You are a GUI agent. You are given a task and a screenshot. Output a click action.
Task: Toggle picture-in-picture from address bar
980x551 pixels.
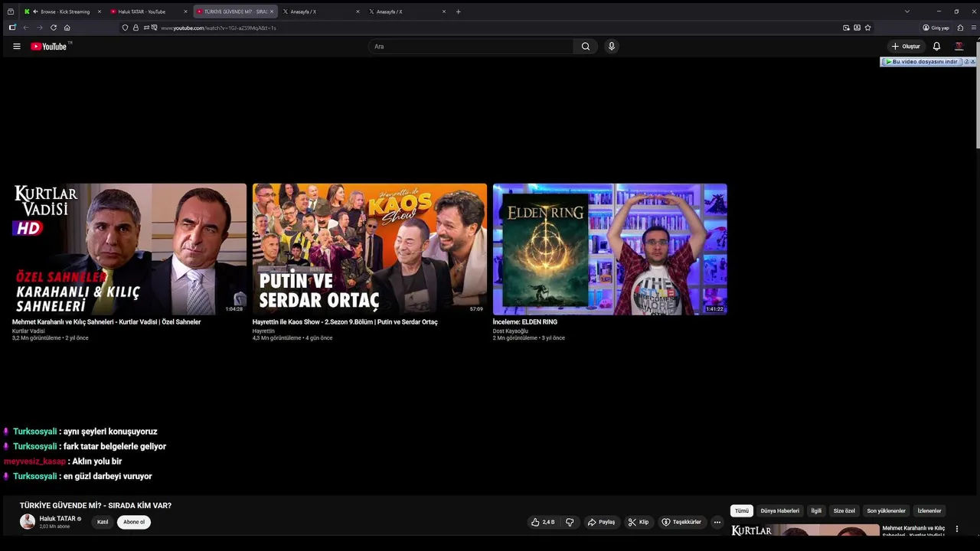tap(846, 28)
